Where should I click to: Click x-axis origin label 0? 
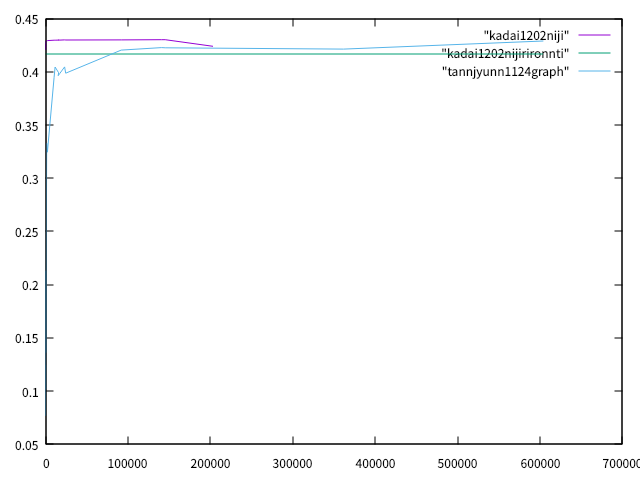(x=46, y=464)
